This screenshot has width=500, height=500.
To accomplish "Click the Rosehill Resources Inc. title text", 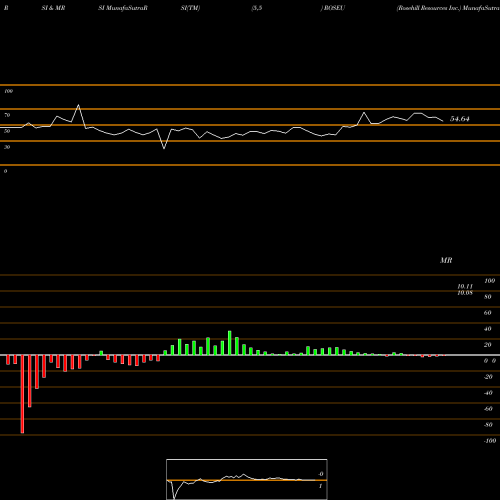I will (x=428, y=8).
